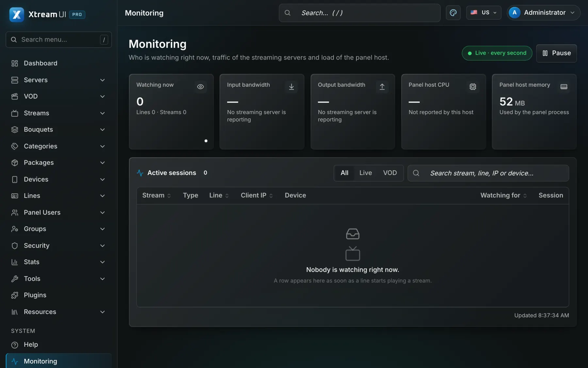Sort table by Watching for column
Image resolution: width=588 pixels, height=368 pixels.
(503, 195)
